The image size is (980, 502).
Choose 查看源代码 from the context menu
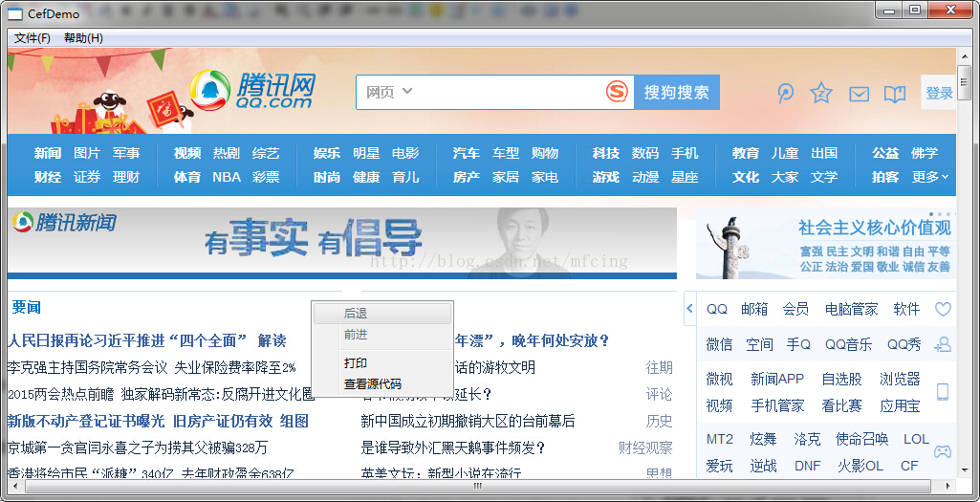(x=381, y=384)
